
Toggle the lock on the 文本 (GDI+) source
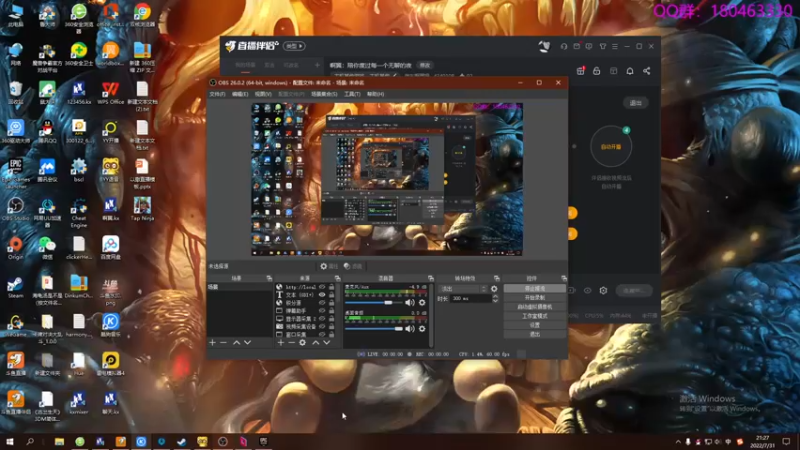pos(332,295)
